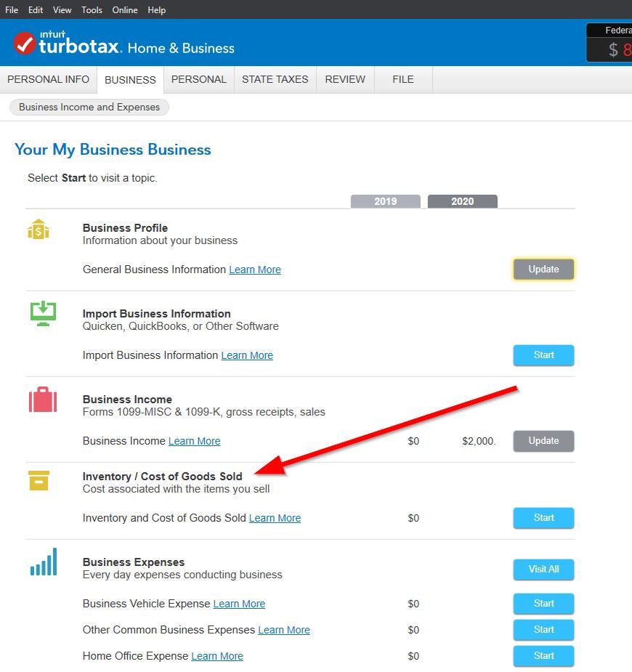Click the Business Income section heading

coord(127,400)
